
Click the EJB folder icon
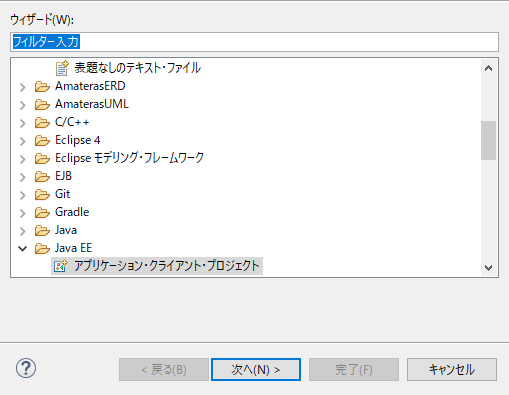(42, 176)
